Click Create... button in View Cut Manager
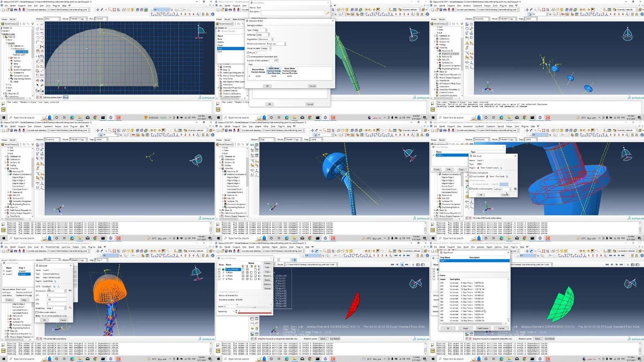 click(x=268, y=263)
